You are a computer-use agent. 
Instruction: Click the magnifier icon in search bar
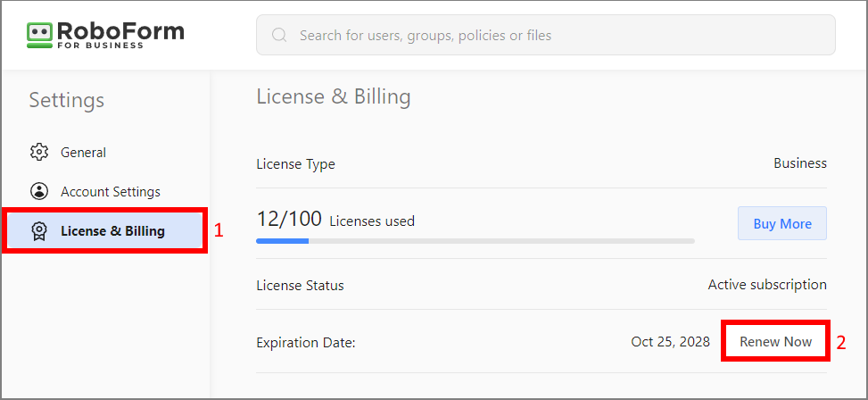279,36
